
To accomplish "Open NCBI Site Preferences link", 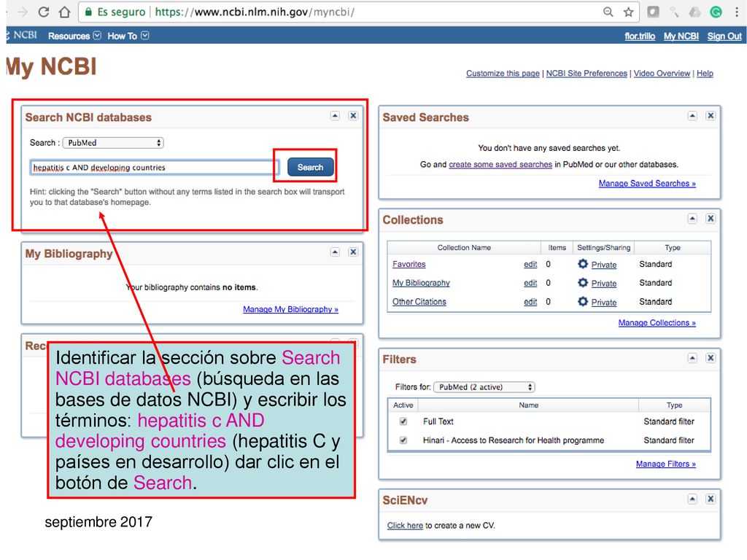I will [587, 74].
